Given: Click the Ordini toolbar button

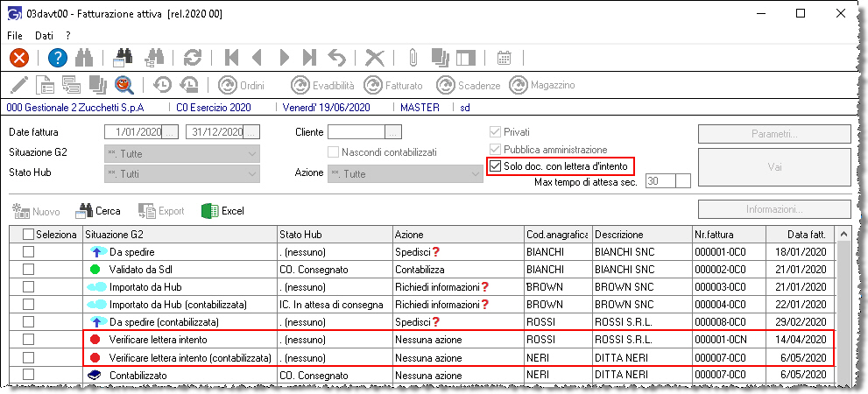Looking at the screenshot, I should click(x=241, y=85).
